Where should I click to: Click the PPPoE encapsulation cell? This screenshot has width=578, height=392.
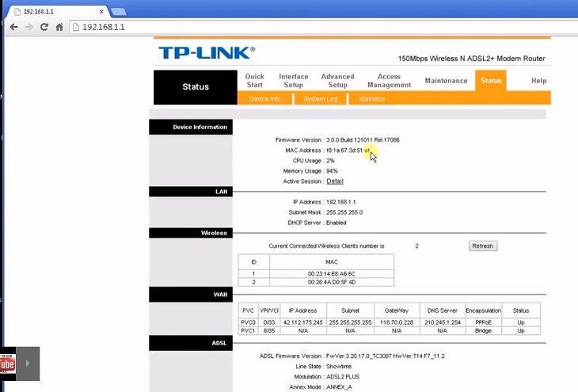[x=483, y=322]
